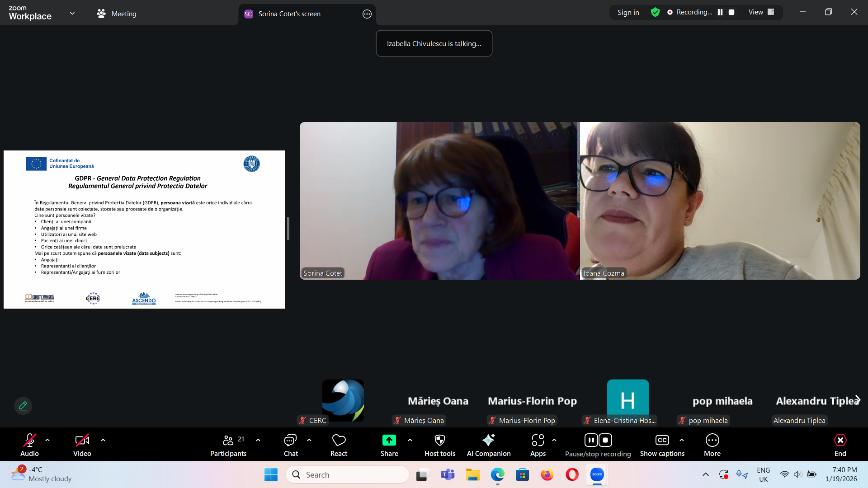
Task: Start camera with Video button
Action: (x=82, y=445)
